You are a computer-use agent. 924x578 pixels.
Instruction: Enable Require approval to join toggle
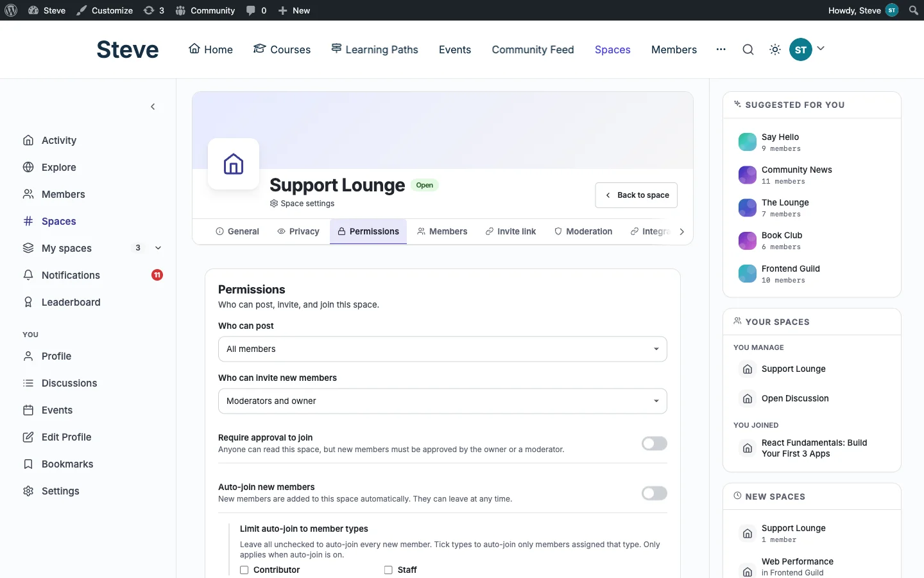654,444
